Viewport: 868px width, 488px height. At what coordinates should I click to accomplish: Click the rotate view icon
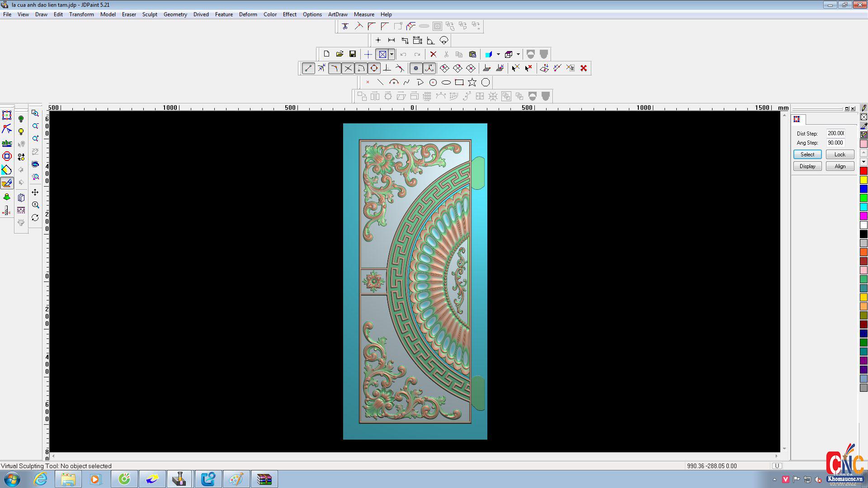point(35,218)
